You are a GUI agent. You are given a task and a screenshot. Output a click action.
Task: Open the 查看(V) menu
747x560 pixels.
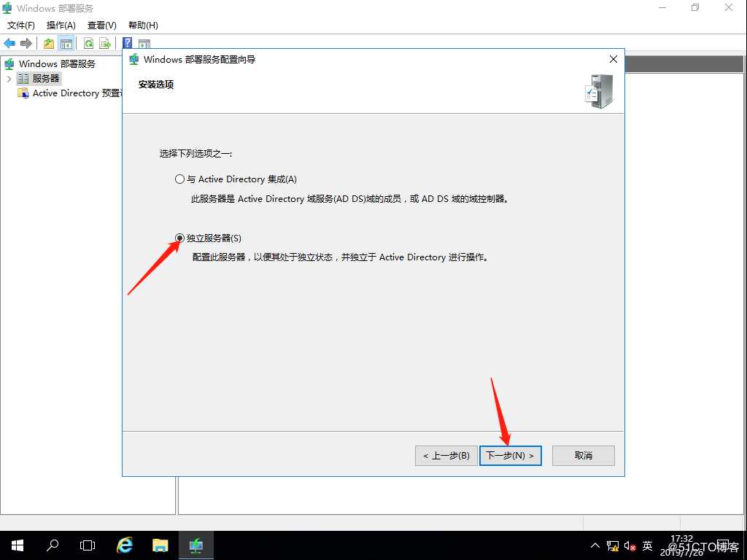click(x=102, y=26)
